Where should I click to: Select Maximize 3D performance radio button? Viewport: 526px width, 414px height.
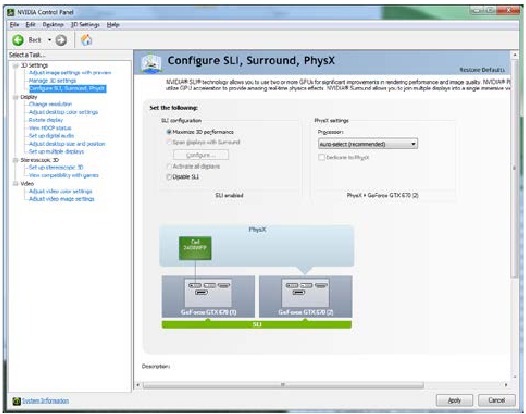[x=169, y=132]
